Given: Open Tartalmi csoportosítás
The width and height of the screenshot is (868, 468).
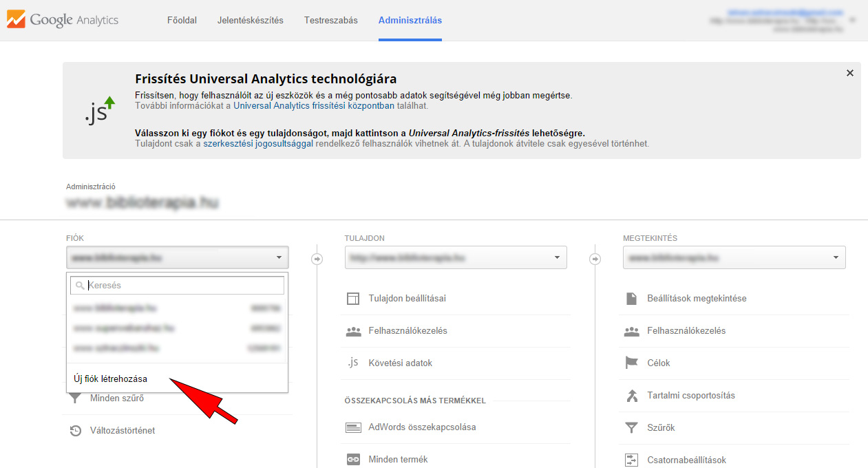Looking at the screenshot, I should point(691,395).
